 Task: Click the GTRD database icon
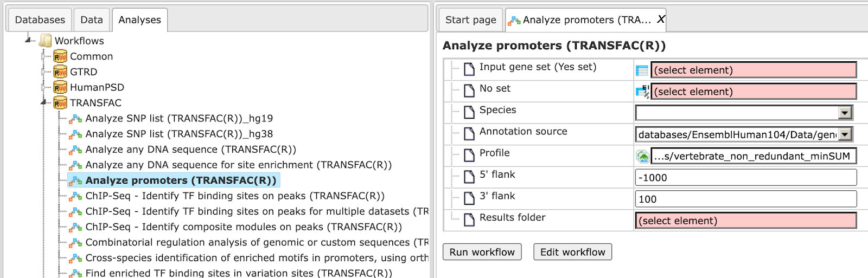(x=60, y=72)
